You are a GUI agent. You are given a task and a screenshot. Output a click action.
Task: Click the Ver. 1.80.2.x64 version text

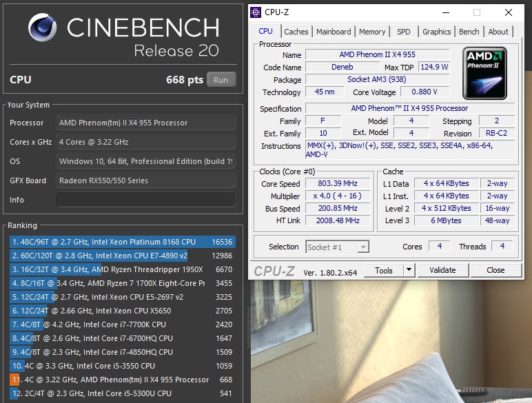(330, 272)
